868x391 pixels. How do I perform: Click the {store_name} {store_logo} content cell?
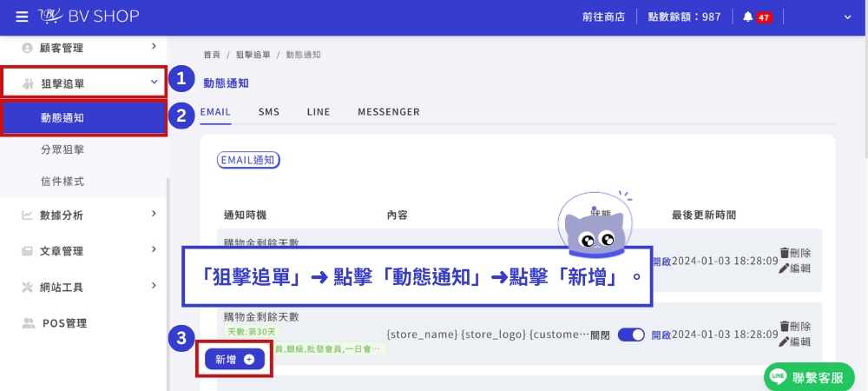click(x=488, y=335)
